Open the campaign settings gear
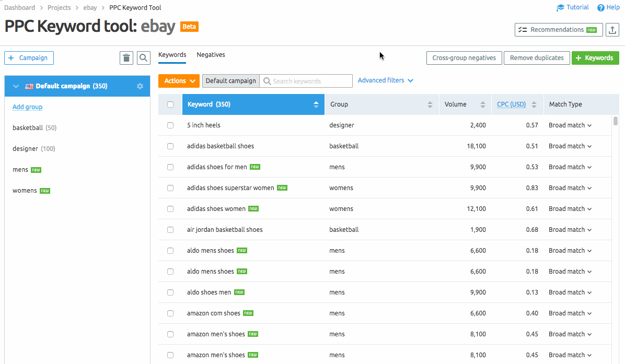The width and height of the screenshot is (625, 364). click(140, 86)
